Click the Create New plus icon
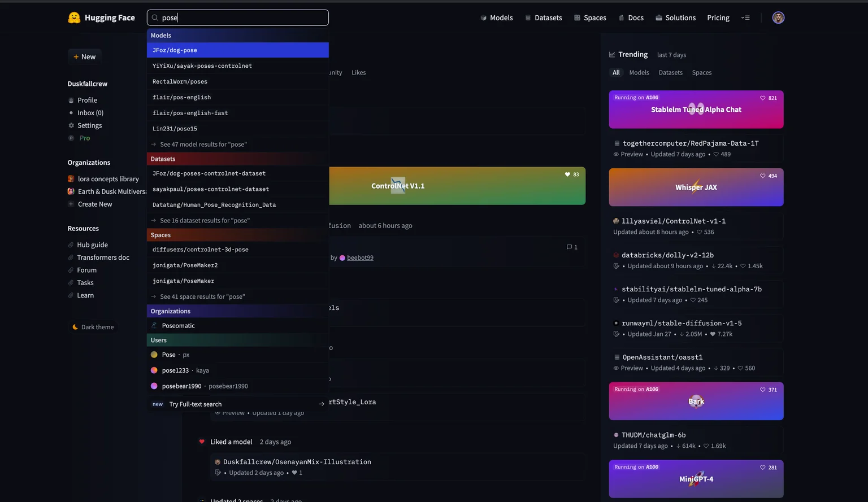 (71, 204)
